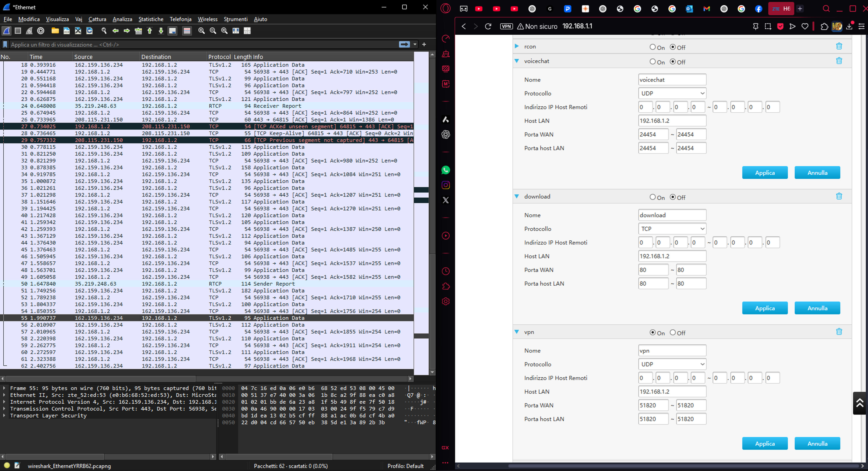Open the voicechat Protocollo UDP dropdown
868x471 pixels.
tap(672, 93)
